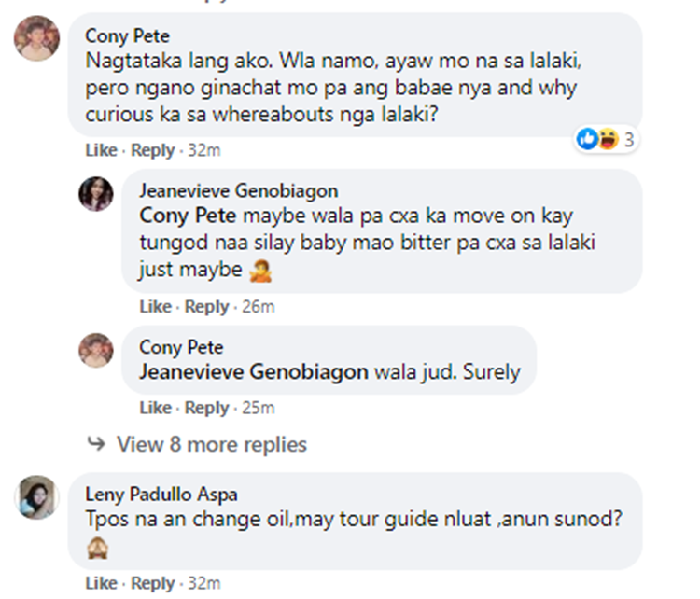Click the like and haha reaction icons
Image resolution: width=700 pixels, height=599 pixels.
click(x=598, y=140)
